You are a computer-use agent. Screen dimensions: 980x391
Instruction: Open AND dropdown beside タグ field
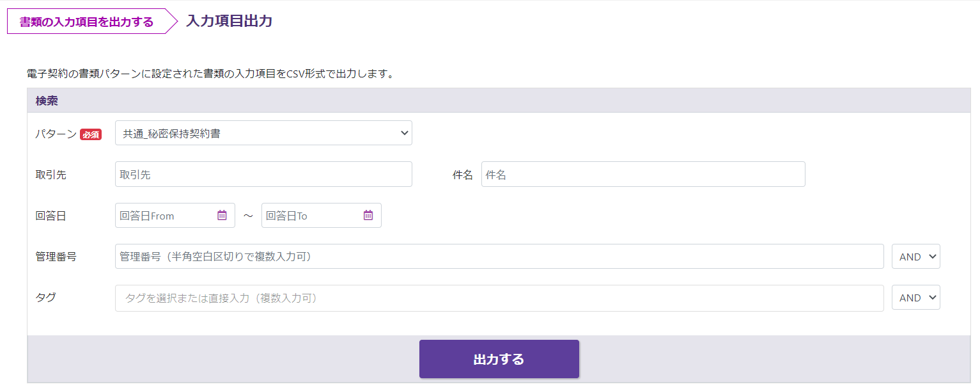coord(916,298)
